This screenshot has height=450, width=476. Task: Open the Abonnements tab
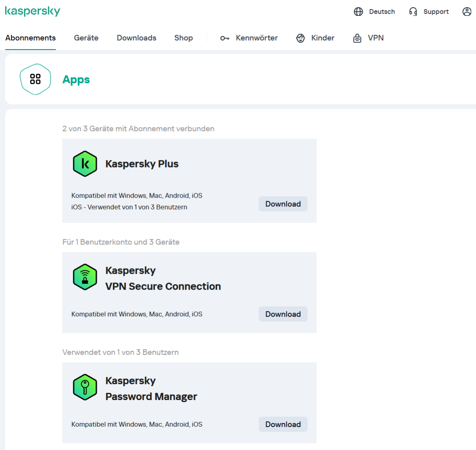click(31, 38)
